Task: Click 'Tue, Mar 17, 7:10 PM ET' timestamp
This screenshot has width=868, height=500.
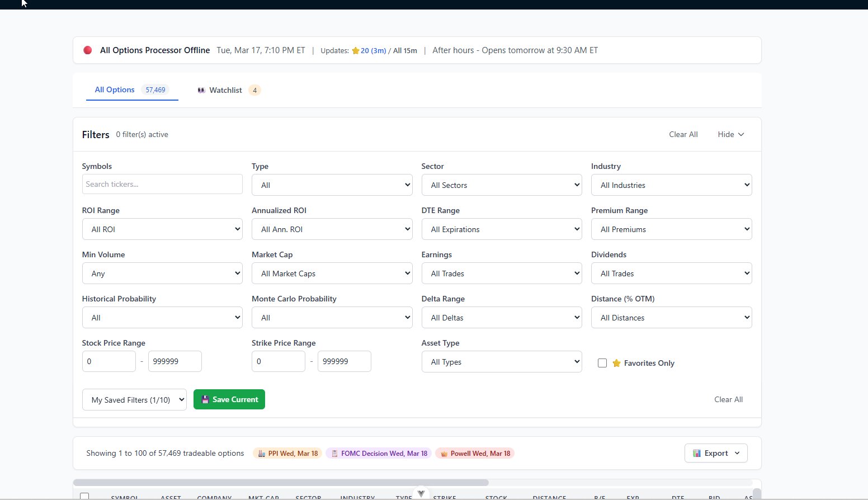Action: (x=261, y=50)
